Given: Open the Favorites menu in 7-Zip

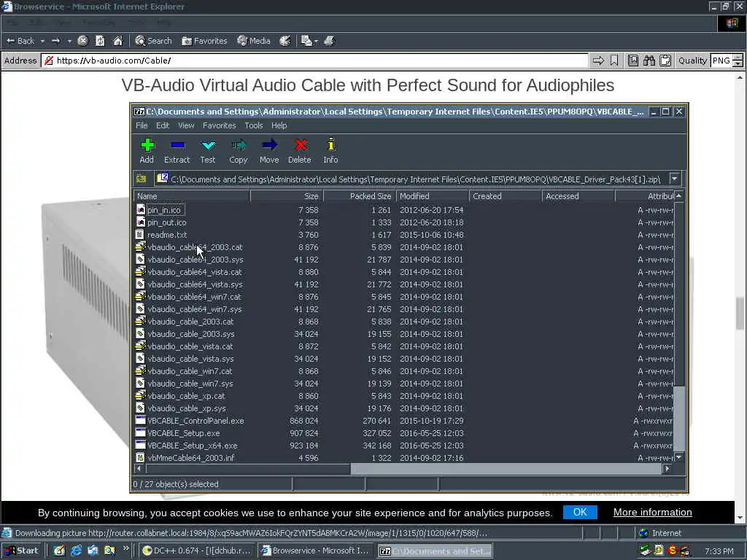Looking at the screenshot, I should (x=219, y=125).
